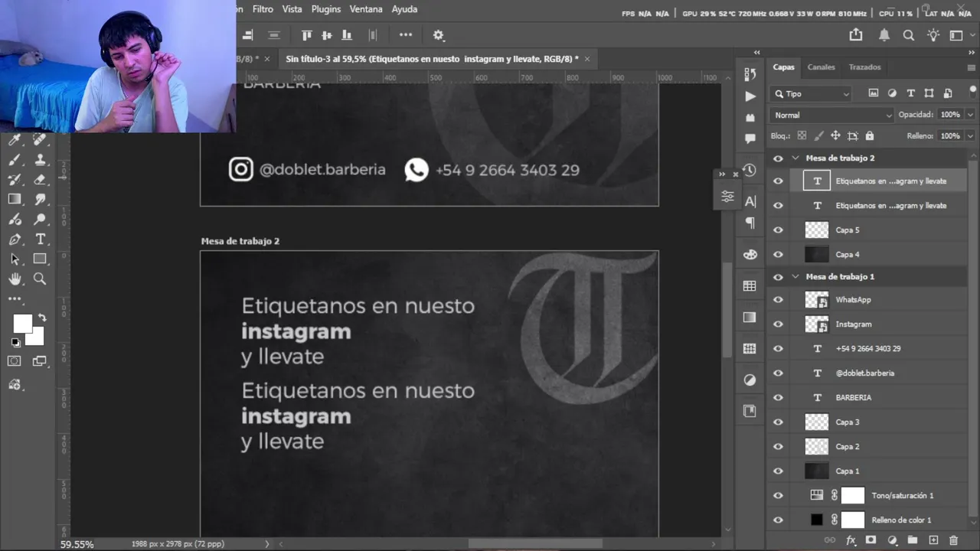Open the History panel icon
This screenshot has width=980, height=551.
[750, 170]
